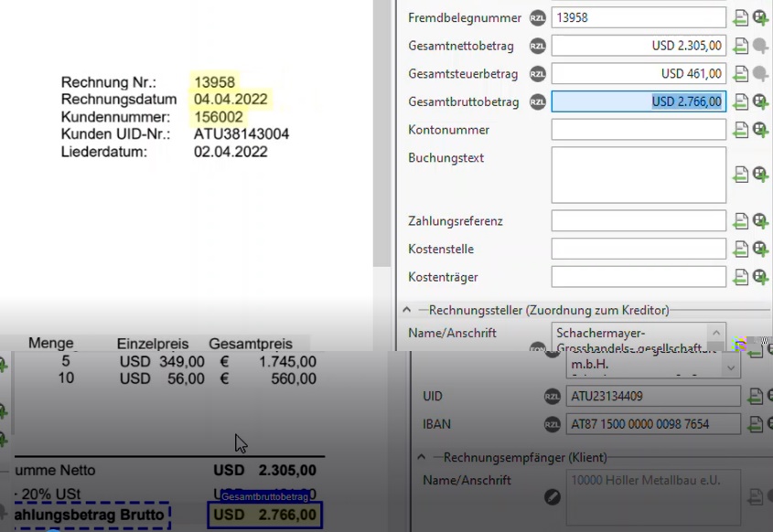Click the document export icon beside Fremdbelegnummer
The height and width of the screenshot is (532, 773).
(741, 17)
